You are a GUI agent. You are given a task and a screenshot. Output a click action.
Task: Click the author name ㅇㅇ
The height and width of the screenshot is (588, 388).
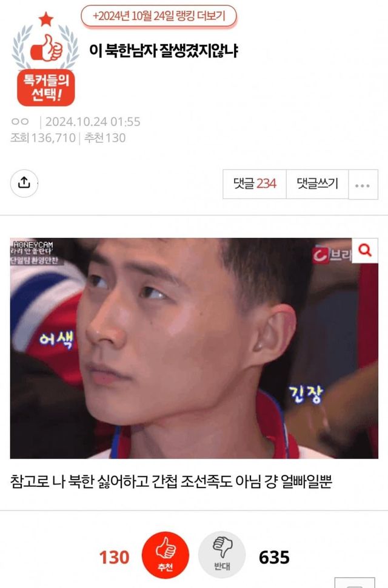point(20,122)
